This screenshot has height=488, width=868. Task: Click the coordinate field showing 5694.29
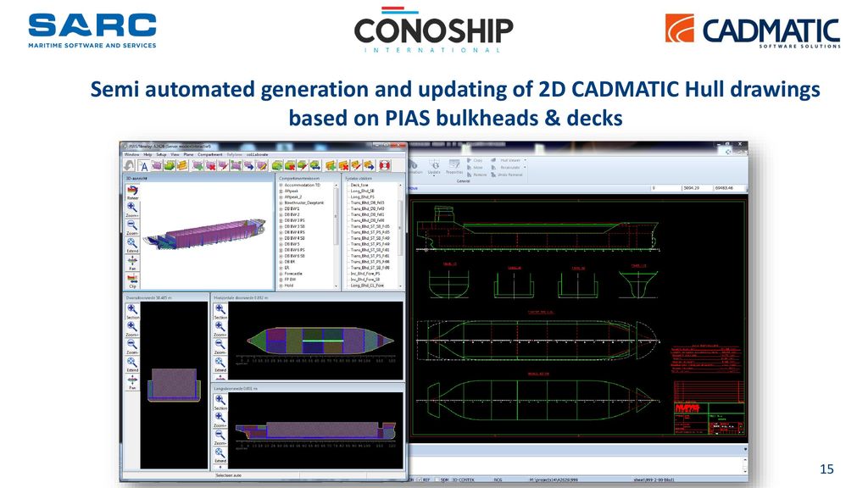coord(698,188)
